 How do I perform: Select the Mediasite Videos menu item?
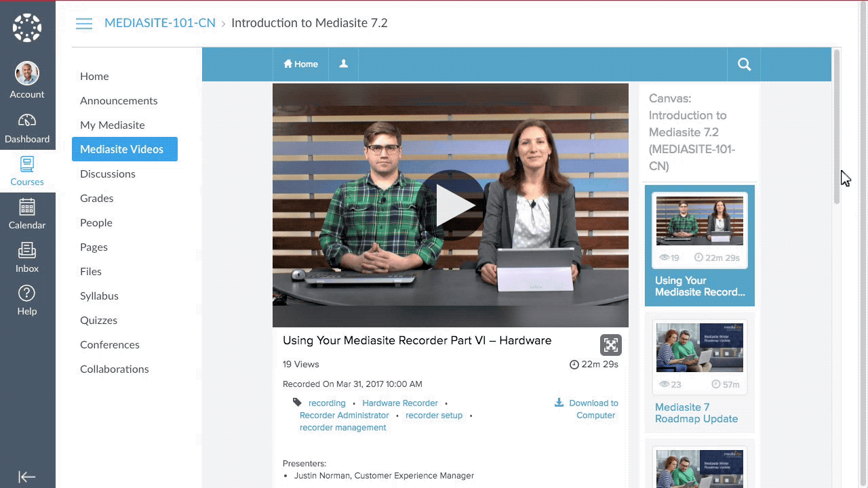[x=125, y=149]
